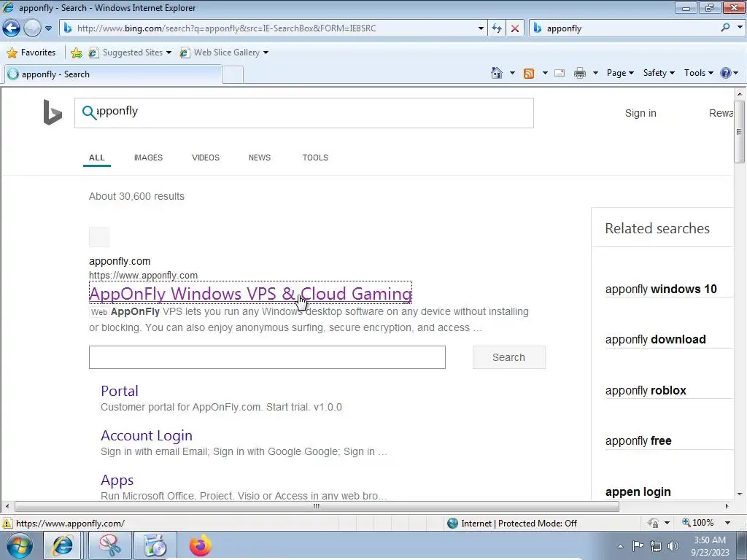Open the Tools menu
The width and height of the screenshot is (747, 560).
(x=698, y=73)
